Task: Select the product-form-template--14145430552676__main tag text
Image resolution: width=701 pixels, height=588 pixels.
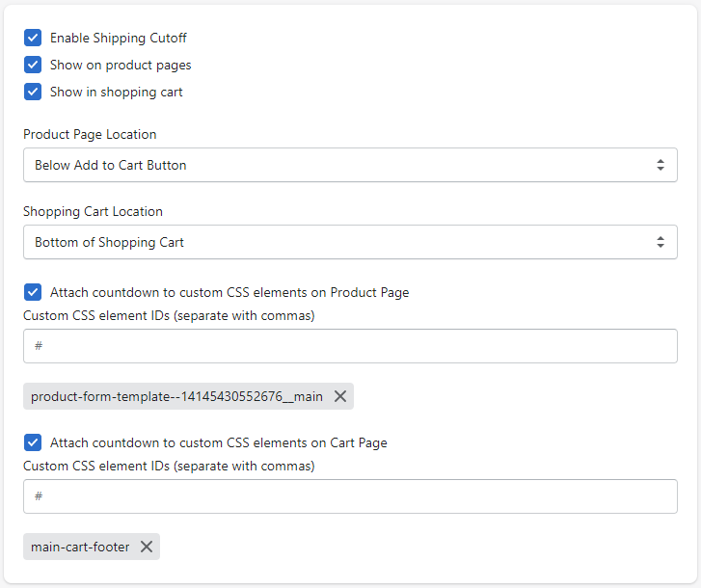Action: [176, 396]
